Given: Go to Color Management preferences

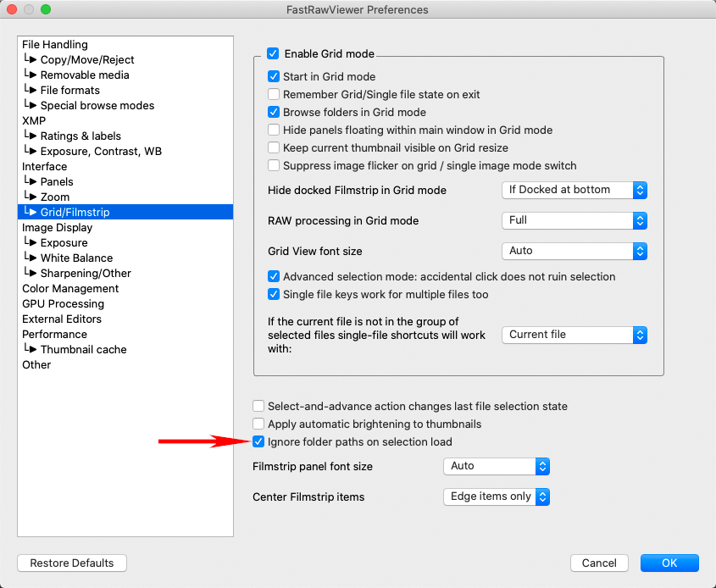Looking at the screenshot, I should coord(70,288).
